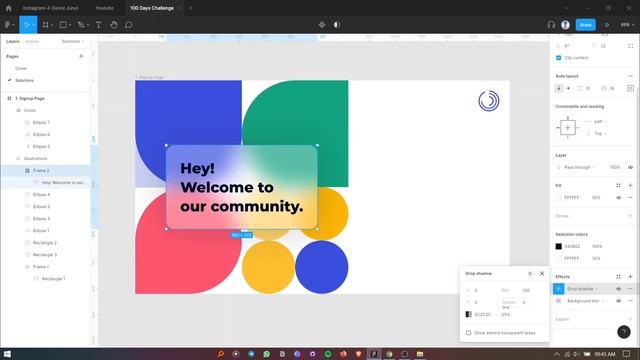Open Background blur effect settings icon
The width and height of the screenshot is (640, 360).
[x=558, y=301]
